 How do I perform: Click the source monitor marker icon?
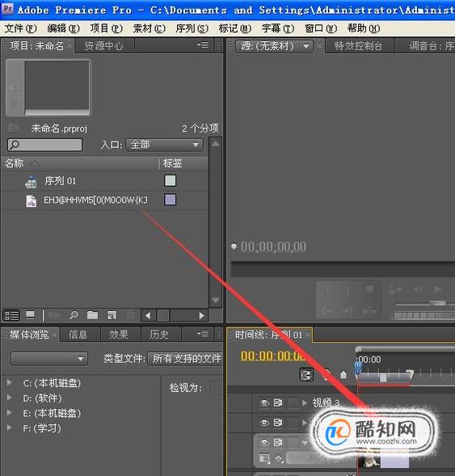click(x=234, y=246)
